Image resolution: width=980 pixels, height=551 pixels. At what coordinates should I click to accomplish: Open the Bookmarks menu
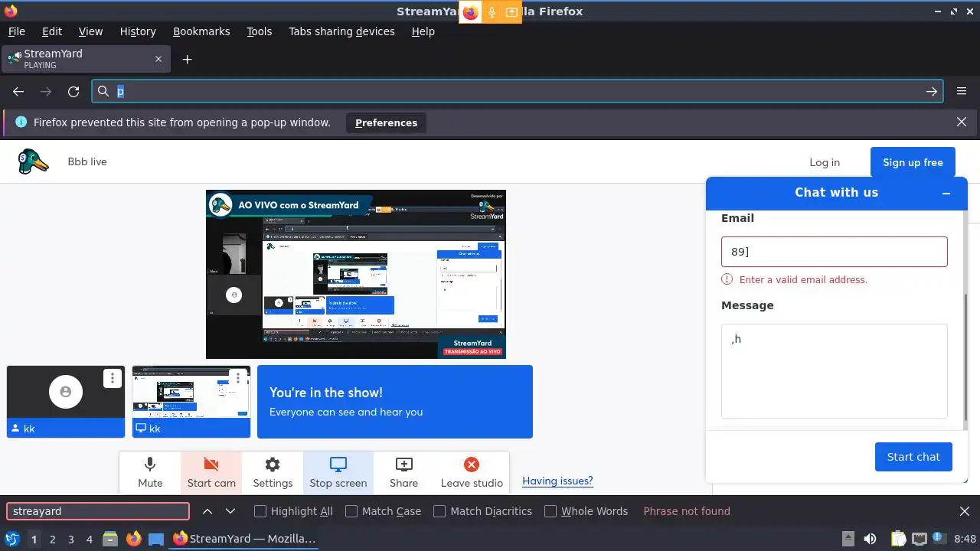click(x=201, y=31)
